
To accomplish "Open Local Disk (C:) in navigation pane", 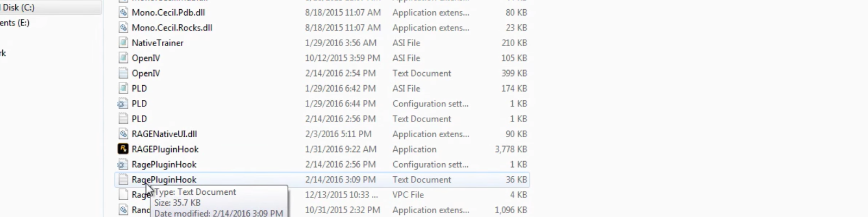I will coord(18,8).
